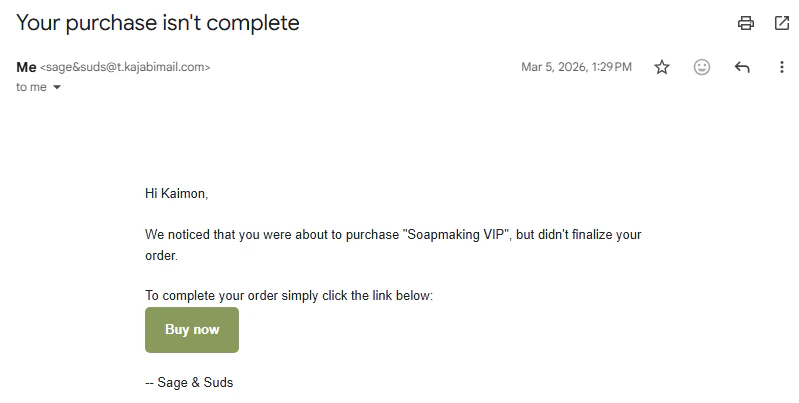Image resolution: width=799 pixels, height=403 pixels.
Task: Click the "-- Sage & Suds" signature
Action: (x=189, y=383)
